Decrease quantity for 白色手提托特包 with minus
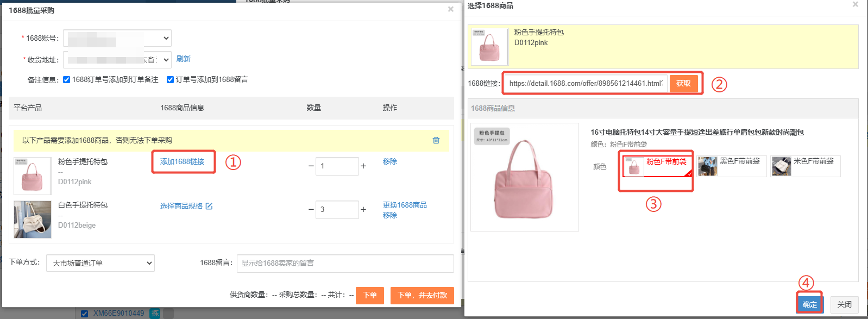This screenshot has height=319, width=868. (x=311, y=209)
